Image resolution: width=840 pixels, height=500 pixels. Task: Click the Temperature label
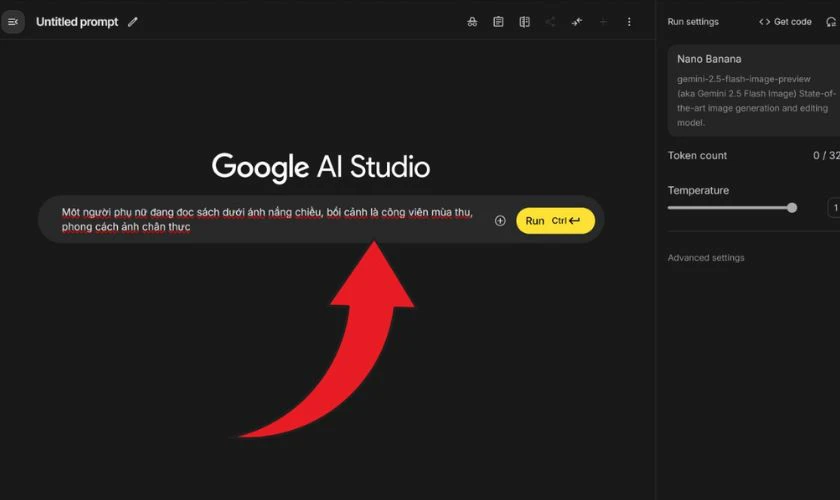(x=698, y=190)
